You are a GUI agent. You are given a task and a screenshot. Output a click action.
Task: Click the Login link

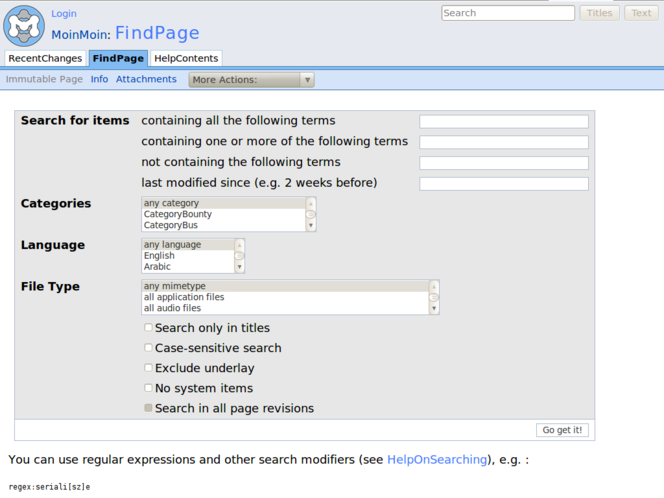tap(63, 14)
